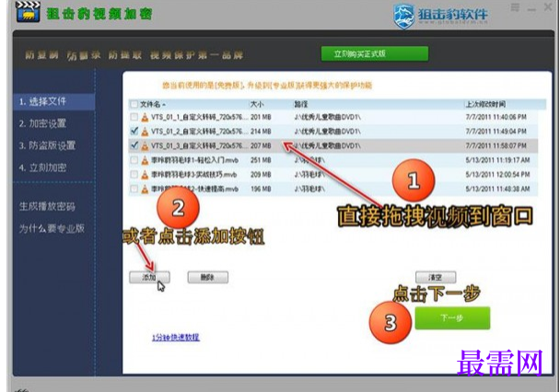Click the 狙击豹软件 brand logo

point(440,16)
